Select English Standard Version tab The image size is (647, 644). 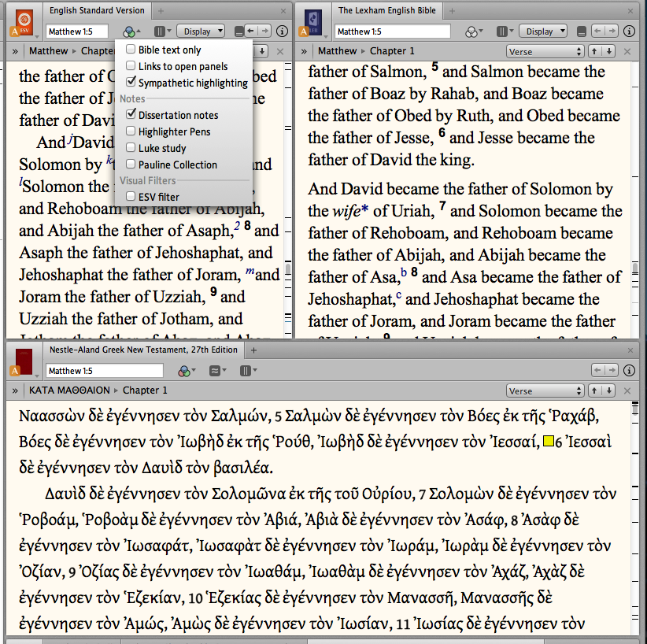pyautogui.click(x=97, y=10)
